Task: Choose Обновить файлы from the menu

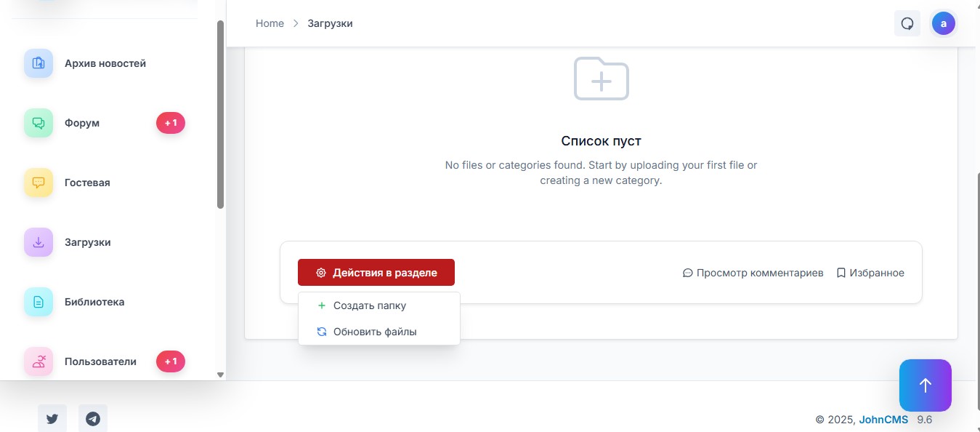Action: (x=374, y=332)
